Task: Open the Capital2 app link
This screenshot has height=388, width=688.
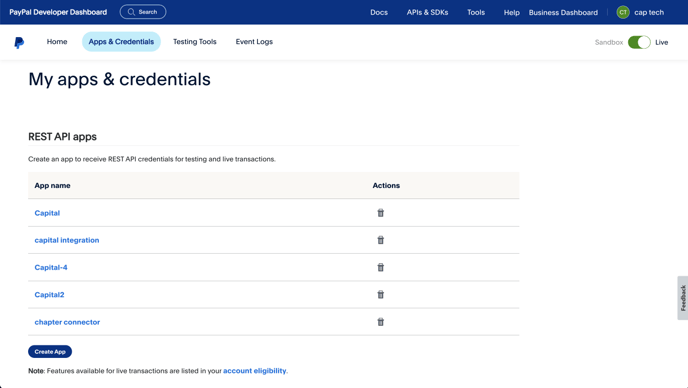Action: tap(49, 295)
